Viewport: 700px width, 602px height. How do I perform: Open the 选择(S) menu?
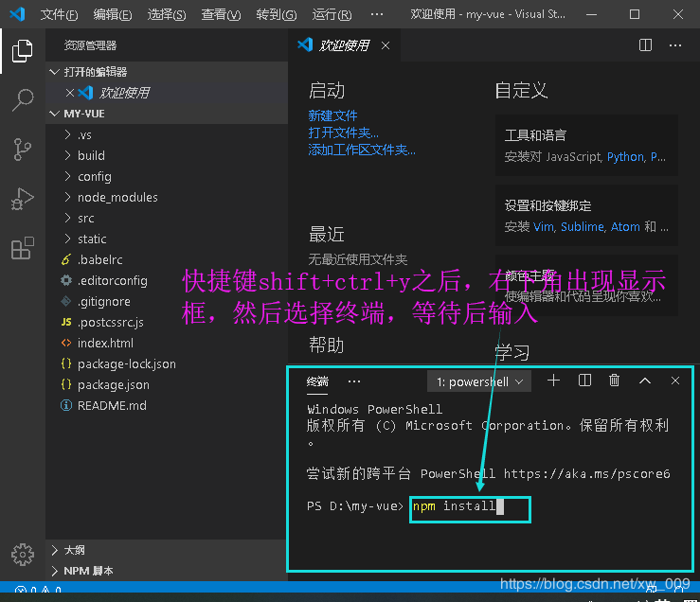167,15
